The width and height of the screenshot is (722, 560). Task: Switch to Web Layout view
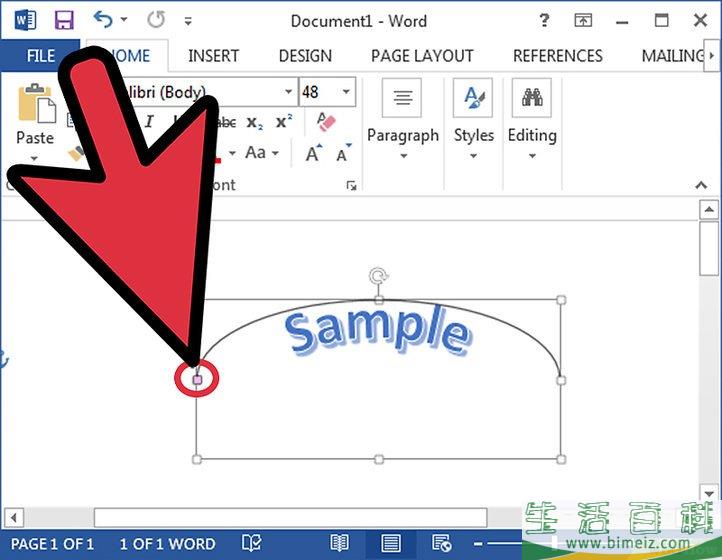tap(441, 543)
